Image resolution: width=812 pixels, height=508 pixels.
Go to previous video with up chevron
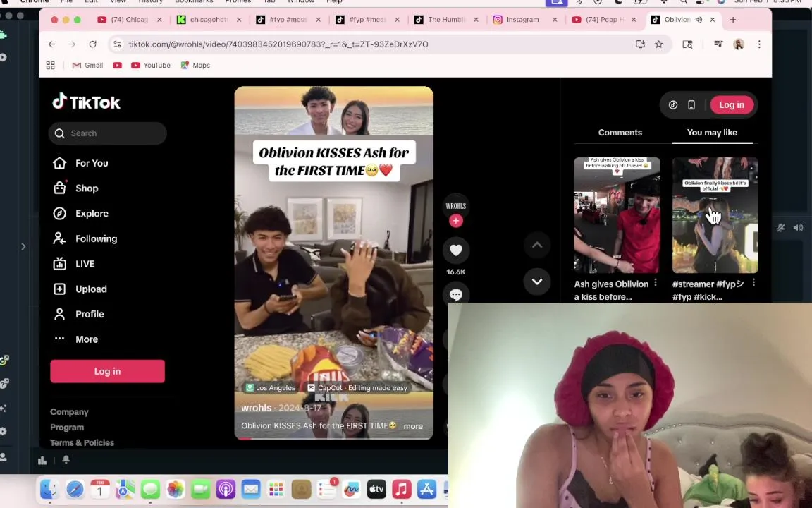point(537,246)
